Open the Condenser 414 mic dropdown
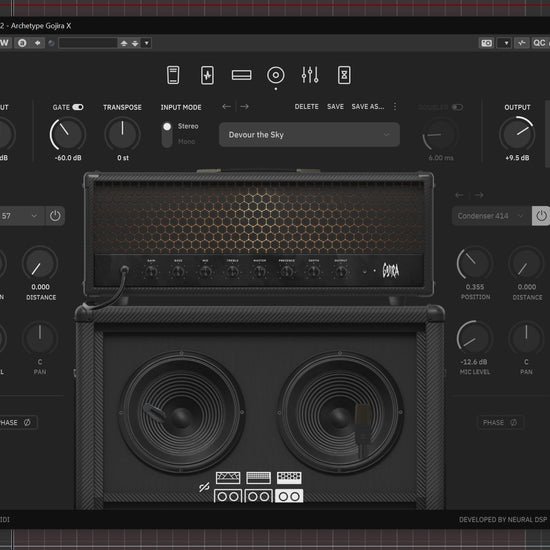Viewport: 550px width, 550px height. (491, 216)
